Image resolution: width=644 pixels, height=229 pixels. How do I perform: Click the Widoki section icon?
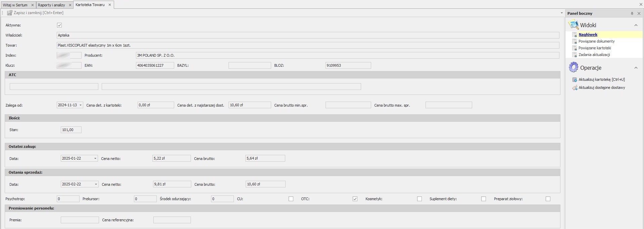pos(573,25)
